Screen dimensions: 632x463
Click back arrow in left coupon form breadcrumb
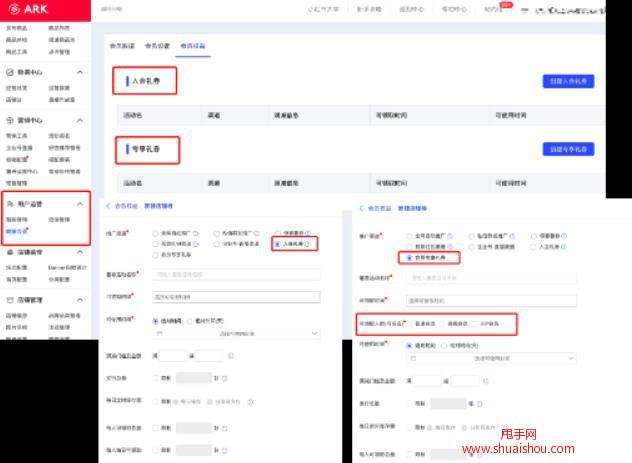(108, 206)
